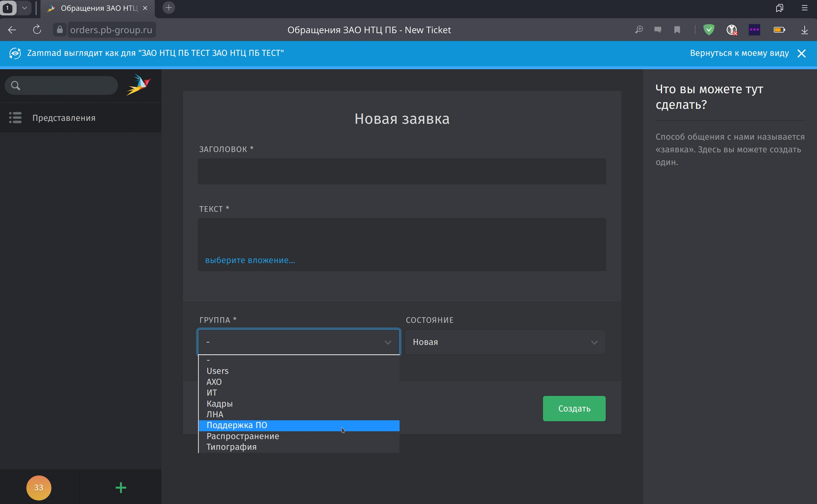Select Поддержка ПО group option
Viewport: 817px width, 504px height.
[299, 425]
